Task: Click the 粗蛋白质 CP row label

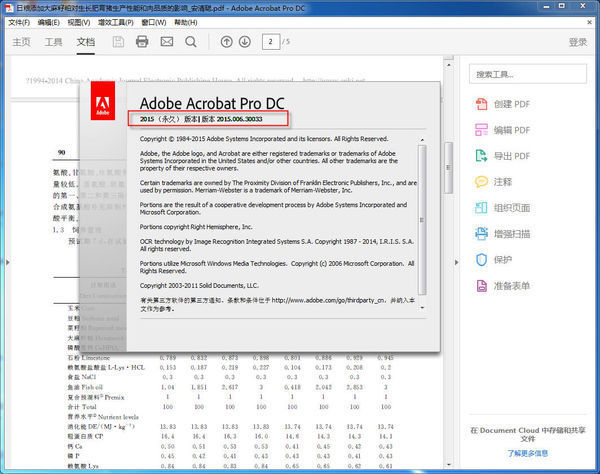Action: click(x=85, y=436)
